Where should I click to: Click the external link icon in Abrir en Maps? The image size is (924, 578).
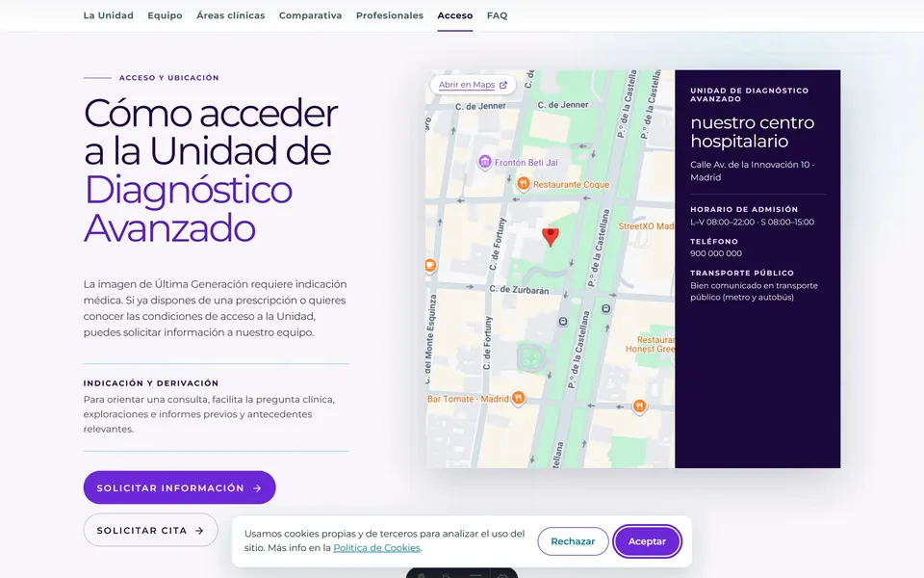point(503,85)
